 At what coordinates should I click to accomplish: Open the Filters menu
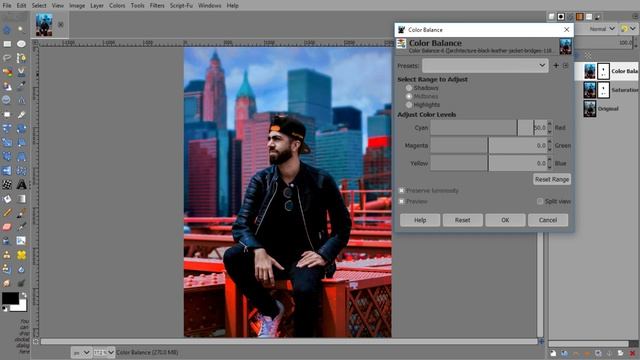(157, 6)
